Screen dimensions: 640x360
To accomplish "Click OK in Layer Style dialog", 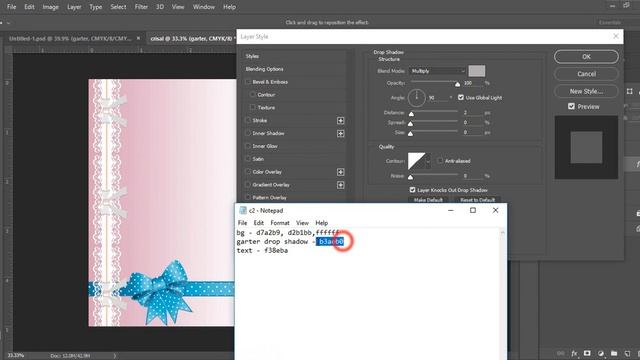I will point(586,57).
